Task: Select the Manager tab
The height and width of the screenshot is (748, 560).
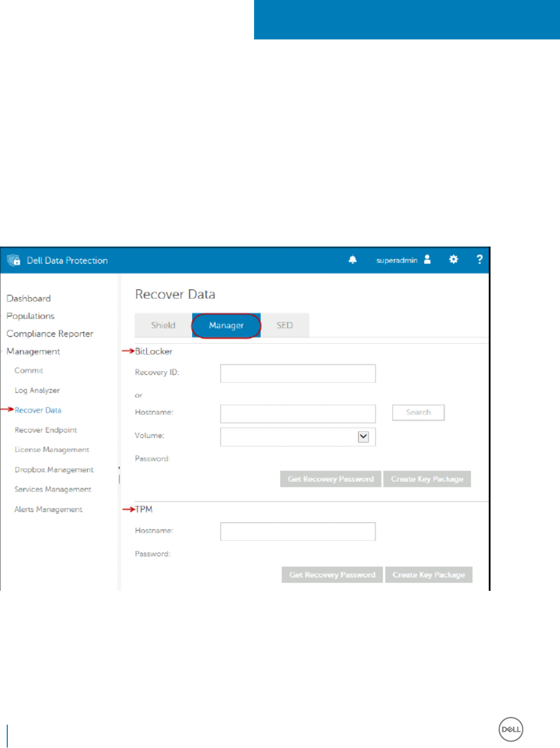Action: coord(226,325)
